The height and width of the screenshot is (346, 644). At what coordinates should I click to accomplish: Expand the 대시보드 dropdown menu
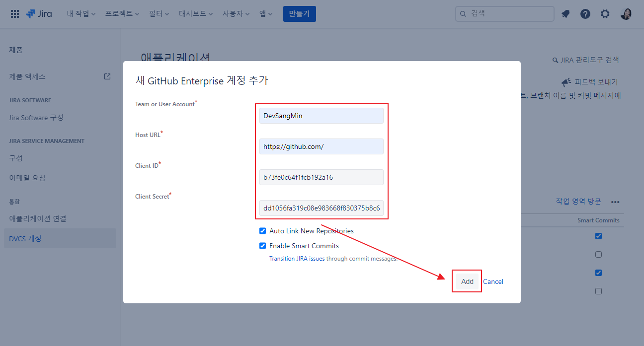pos(196,14)
